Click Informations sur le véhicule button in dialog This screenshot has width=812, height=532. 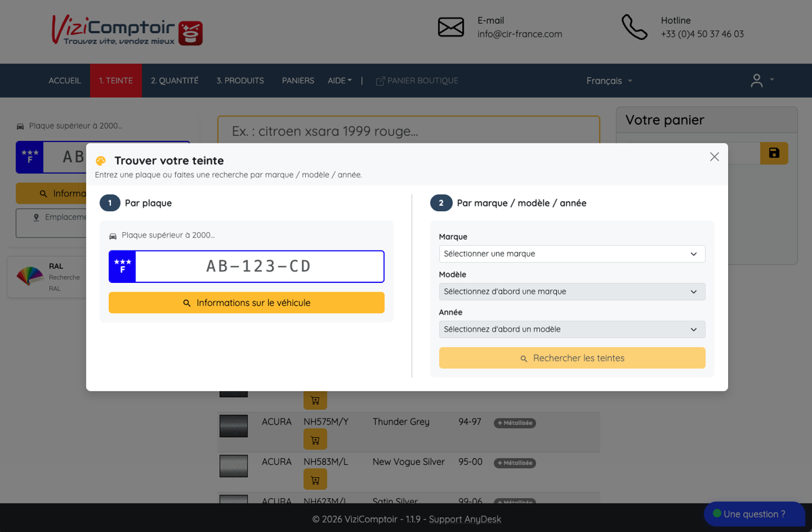(246, 303)
